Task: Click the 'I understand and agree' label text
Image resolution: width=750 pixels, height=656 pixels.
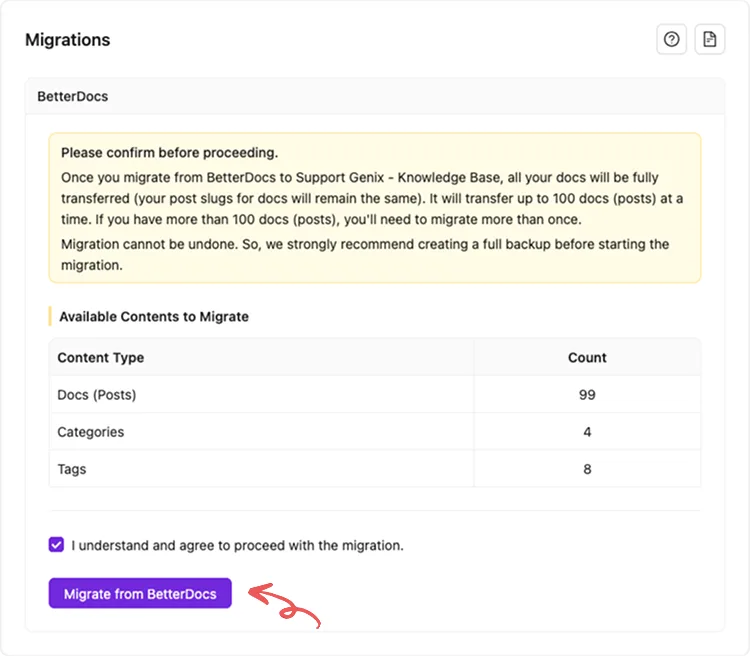Action: [x=237, y=545]
